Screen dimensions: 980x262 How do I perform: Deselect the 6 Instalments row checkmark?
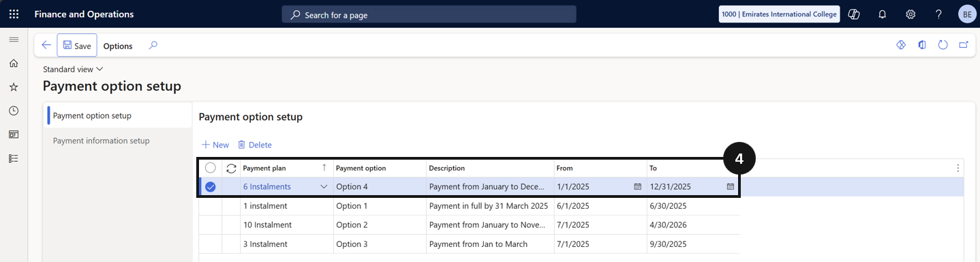click(x=211, y=187)
